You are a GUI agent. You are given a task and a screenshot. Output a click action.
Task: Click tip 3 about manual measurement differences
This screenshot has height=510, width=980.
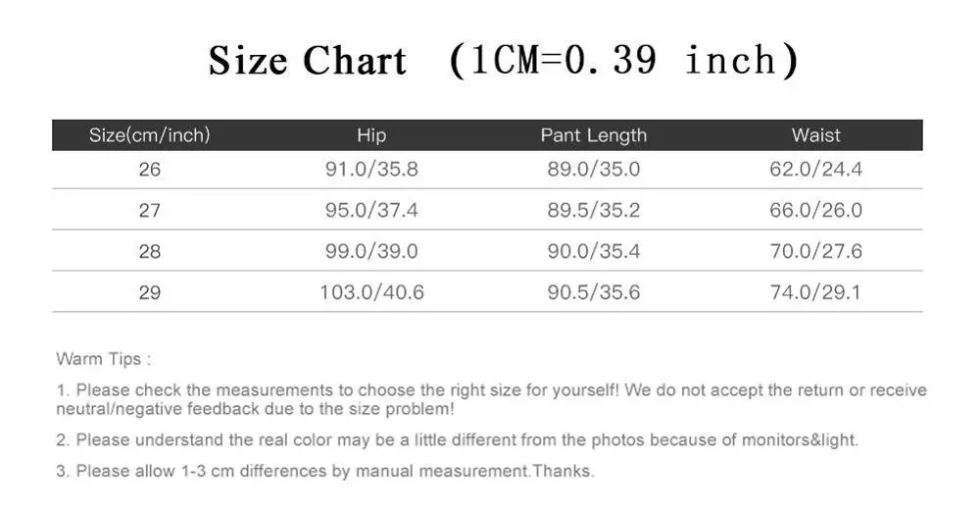point(325,471)
